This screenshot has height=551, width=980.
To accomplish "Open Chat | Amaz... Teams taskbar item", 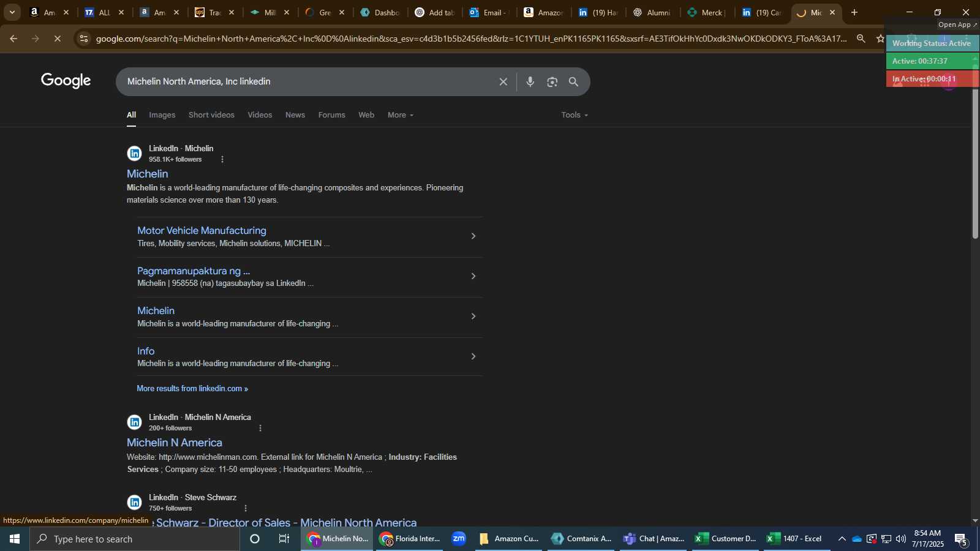I will click(654, 539).
